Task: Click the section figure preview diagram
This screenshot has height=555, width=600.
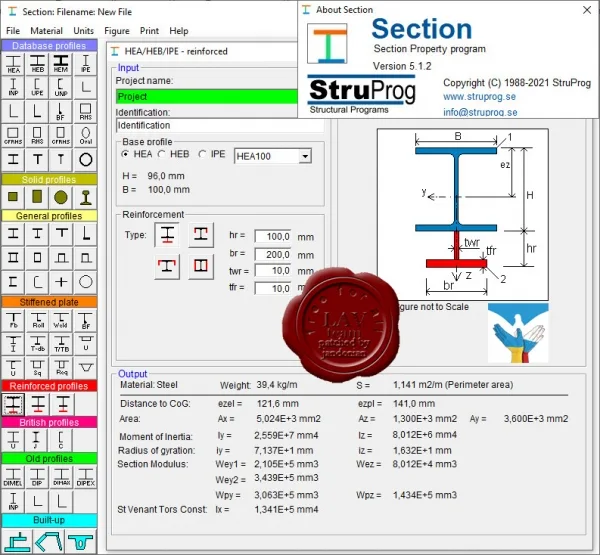Action: pos(463,214)
